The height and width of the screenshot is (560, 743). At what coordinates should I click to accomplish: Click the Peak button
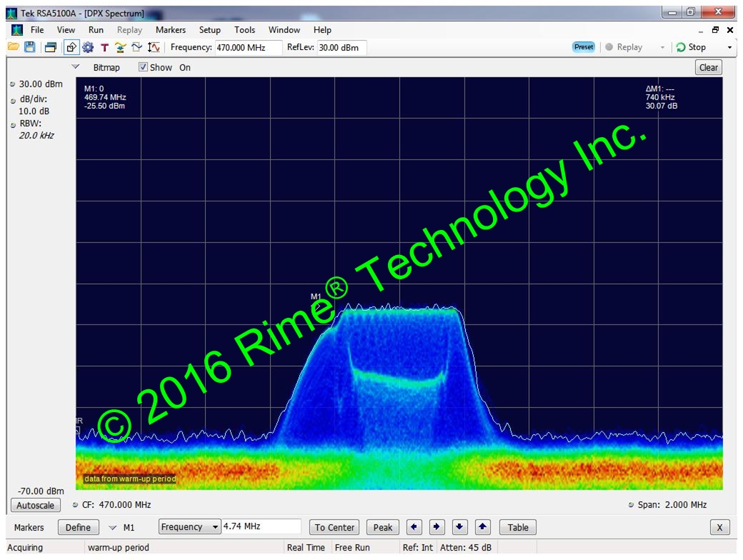click(x=383, y=527)
